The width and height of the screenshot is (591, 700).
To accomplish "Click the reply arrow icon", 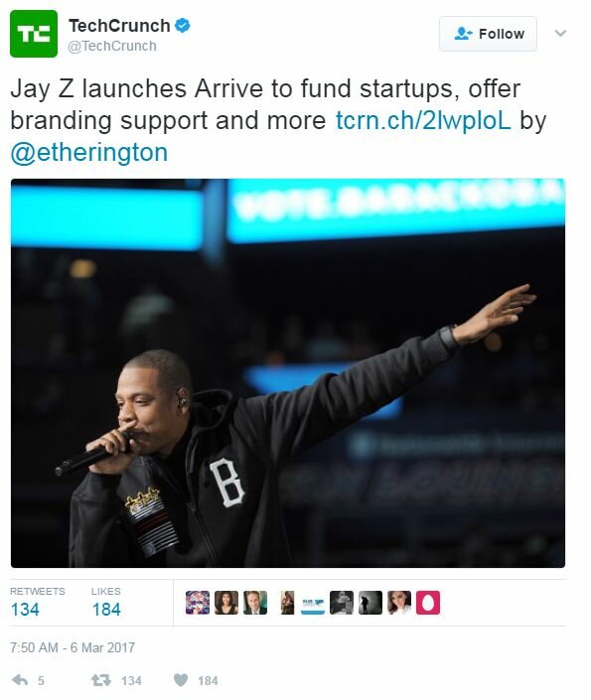I will pos(20,680).
